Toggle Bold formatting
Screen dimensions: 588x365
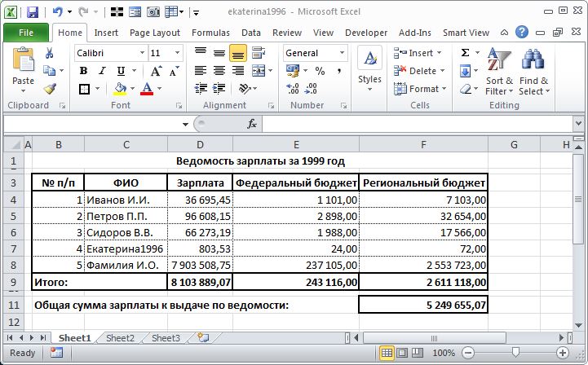pos(84,70)
